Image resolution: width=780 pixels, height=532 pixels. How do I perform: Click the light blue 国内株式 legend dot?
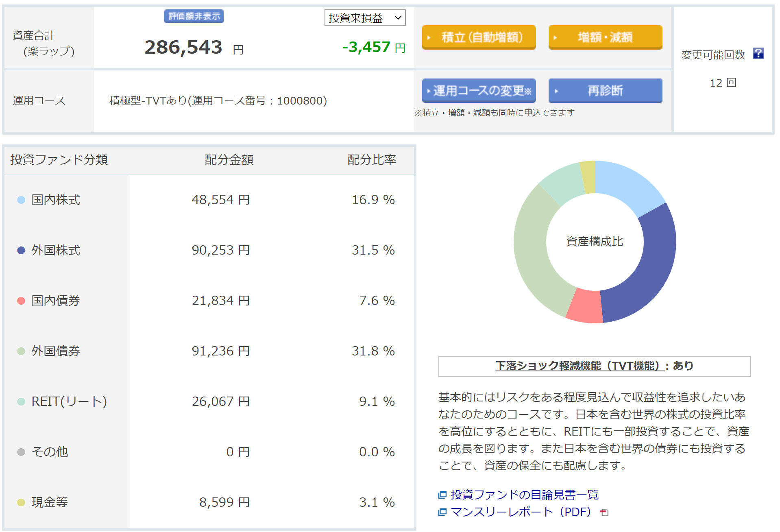click(x=21, y=200)
